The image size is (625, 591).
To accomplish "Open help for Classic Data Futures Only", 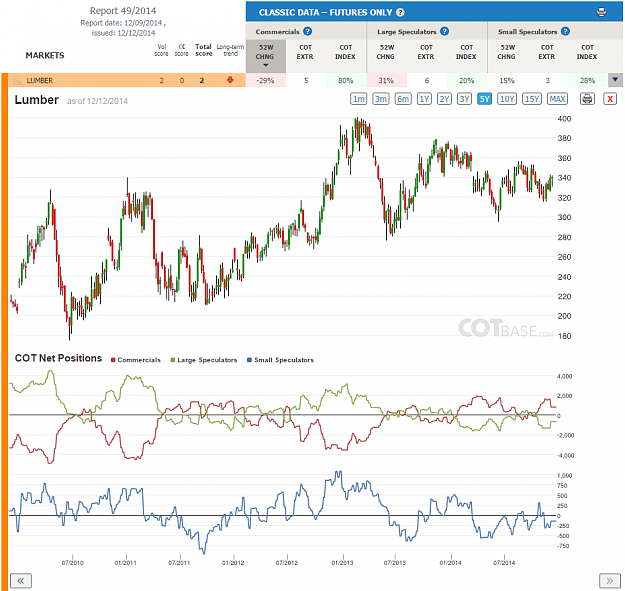I will coord(400,12).
